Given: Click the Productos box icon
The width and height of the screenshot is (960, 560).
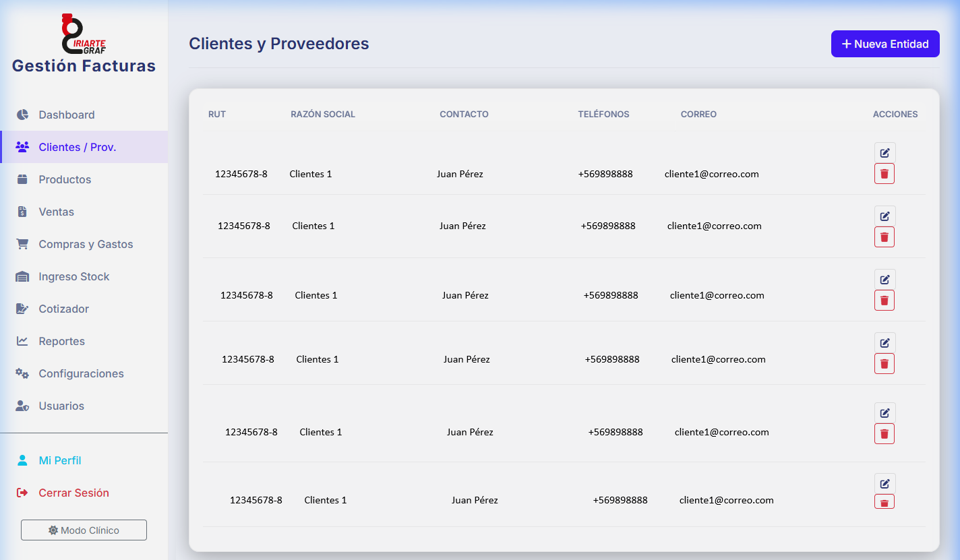Looking at the screenshot, I should tap(22, 179).
